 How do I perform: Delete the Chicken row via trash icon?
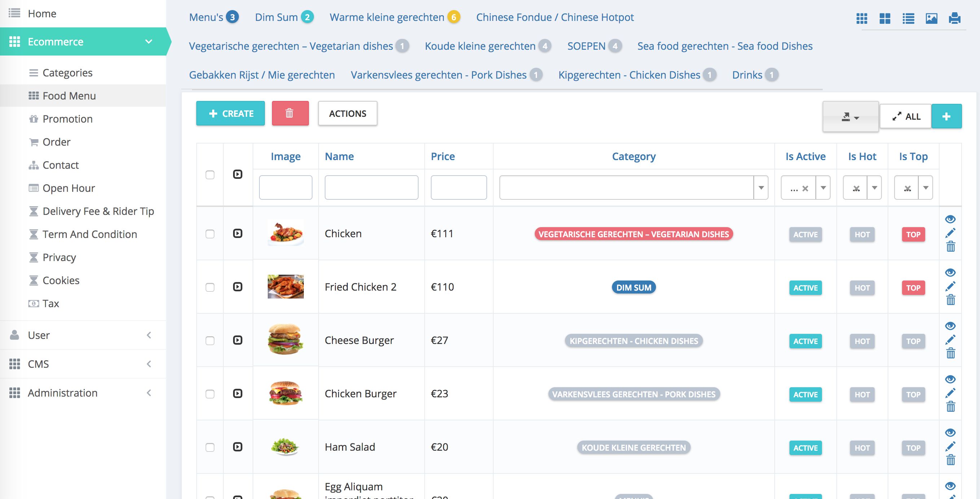pyautogui.click(x=950, y=247)
